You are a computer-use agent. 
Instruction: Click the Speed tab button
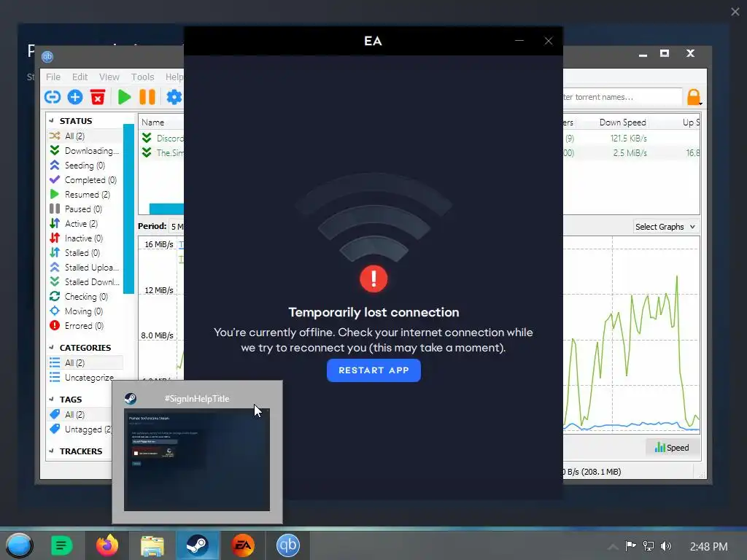click(672, 448)
